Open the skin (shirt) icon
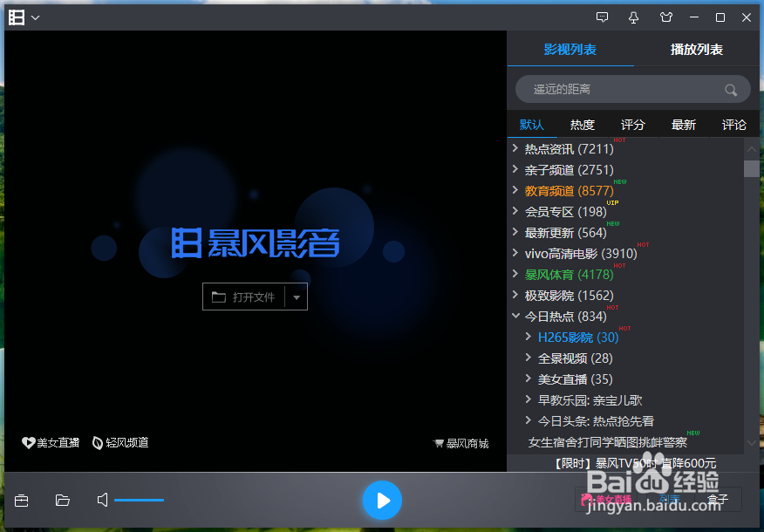Screen dimensions: 764x532 coord(666,17)
